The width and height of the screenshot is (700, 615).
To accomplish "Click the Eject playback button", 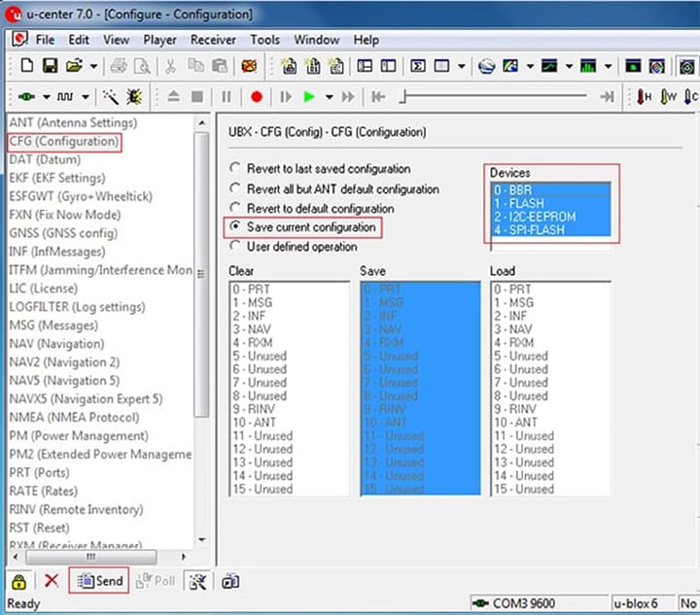I will click(174, 96).
